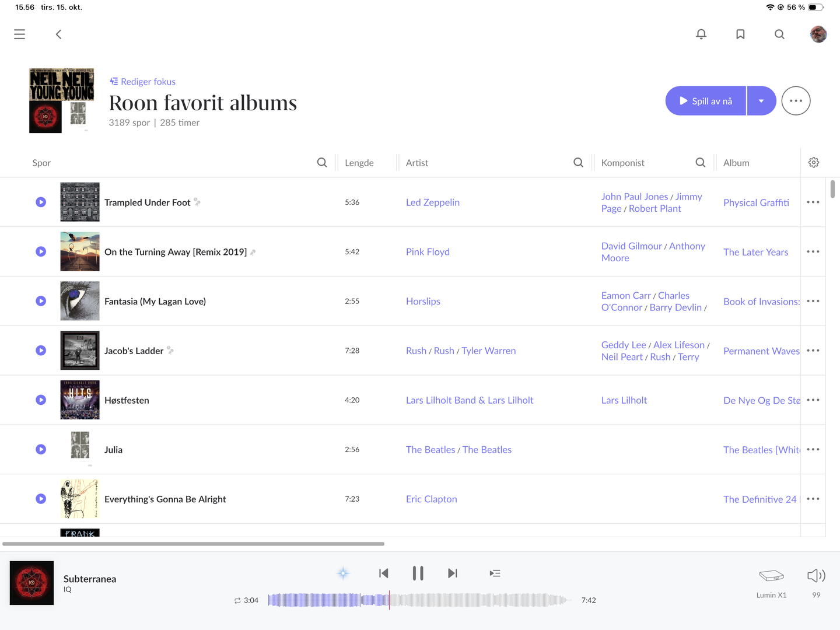The image size is (840, 630).
Task: Click the Spill av nå button
Action: (706, 101)
